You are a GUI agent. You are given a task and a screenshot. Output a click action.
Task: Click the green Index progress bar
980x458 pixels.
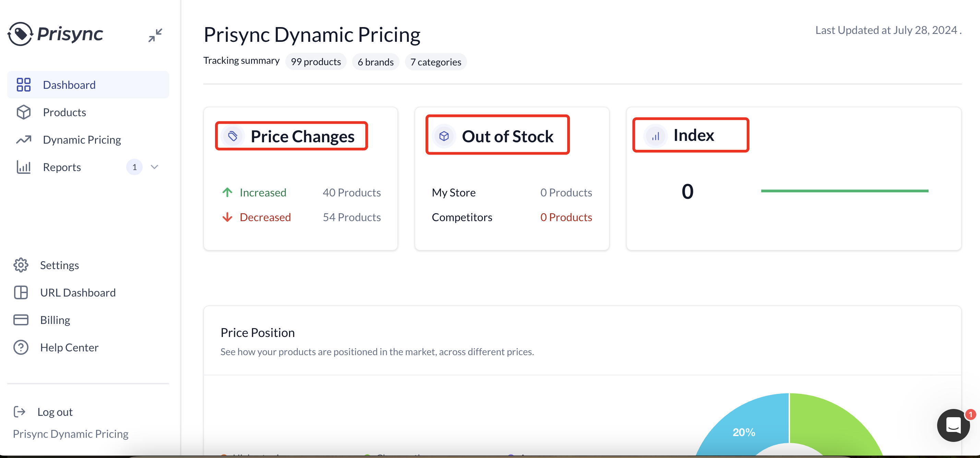point(845,191)
